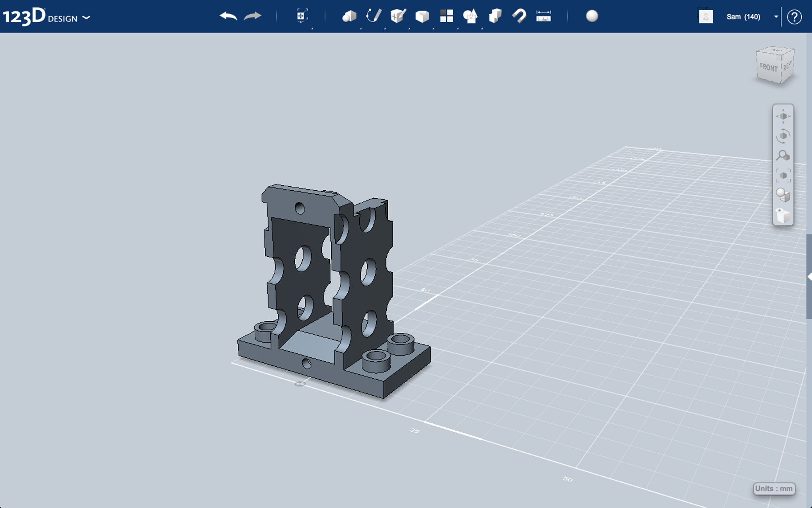Select the Zoom magnifier tool
This screenshot has height=508, width=812.
[x=783, y=156]
